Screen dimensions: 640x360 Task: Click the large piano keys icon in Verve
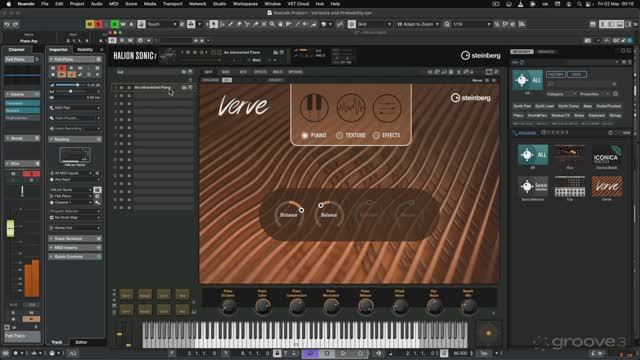point(314,107)
